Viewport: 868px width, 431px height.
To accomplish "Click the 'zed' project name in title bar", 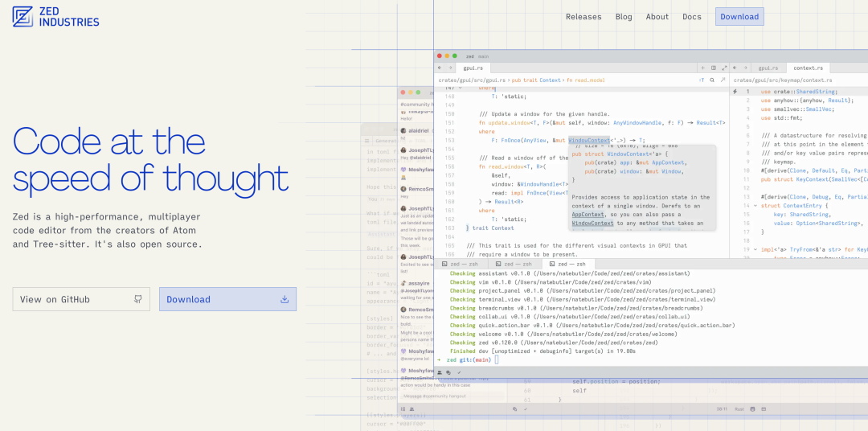I will pos(470,56).
